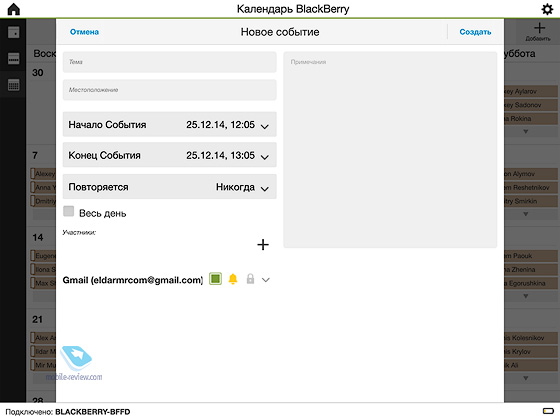This screenshot has width=560, height=420.
Task: Select the Aylarov event on Saturday
Action: (531, 91)
